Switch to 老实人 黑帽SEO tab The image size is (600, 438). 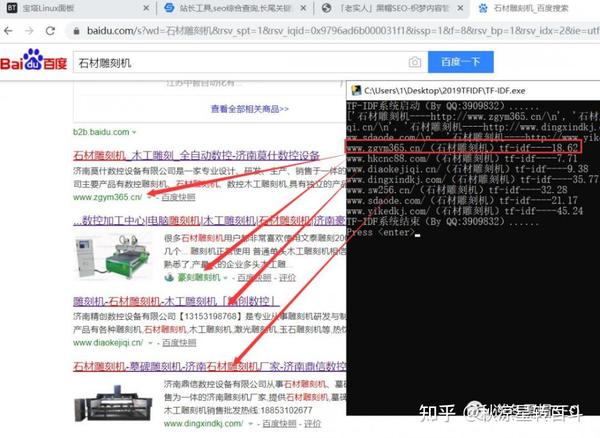pyautogui.click(x=393, y=8)
